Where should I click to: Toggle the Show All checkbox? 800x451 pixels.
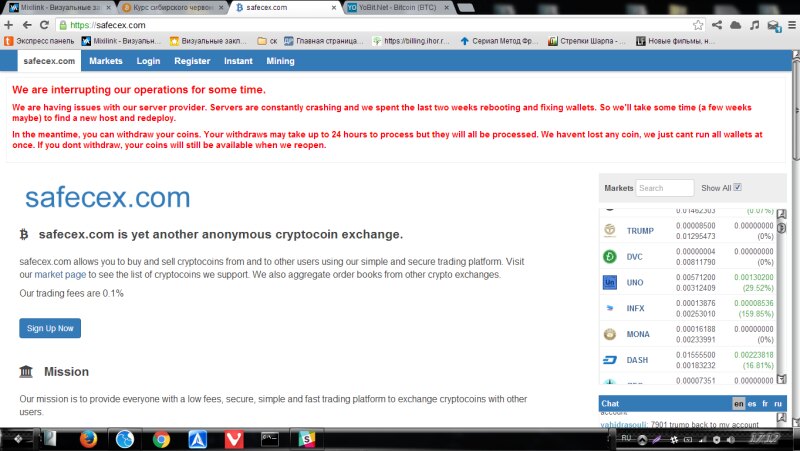pyautogui.click(x=738, y=187)
